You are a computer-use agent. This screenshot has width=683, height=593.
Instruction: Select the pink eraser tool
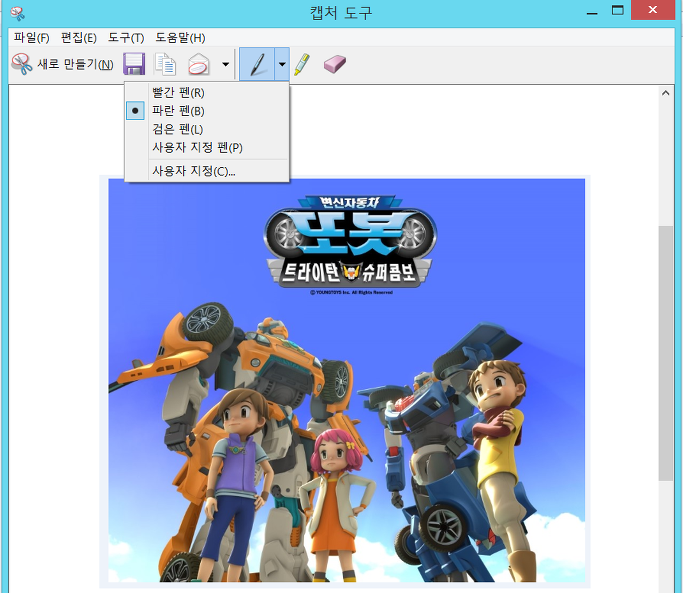(335, 64)
